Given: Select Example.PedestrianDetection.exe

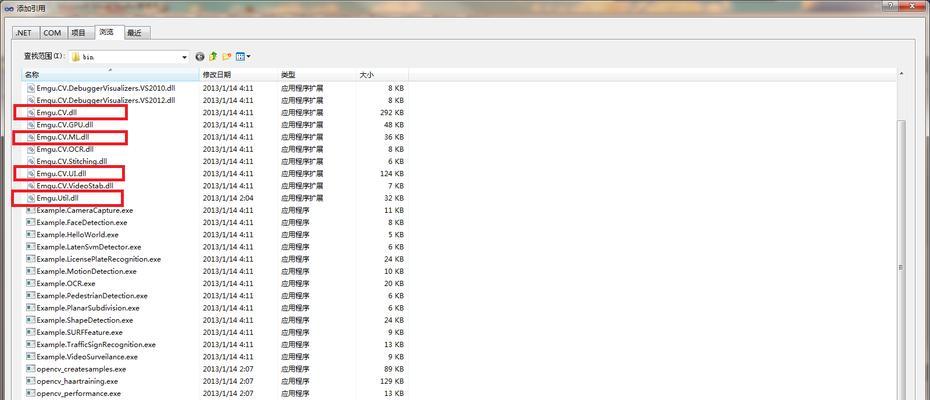Looking at the screenshot, I should pyautogui.click(x=92, y=296).
